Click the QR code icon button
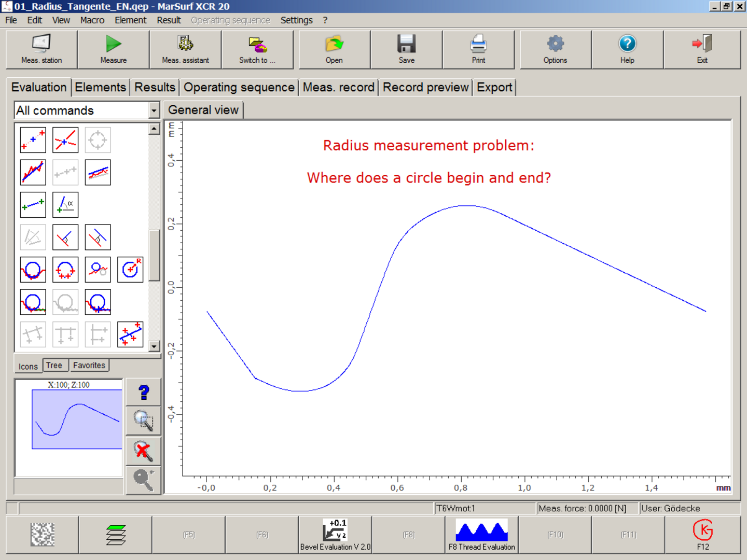 [43, 535]
